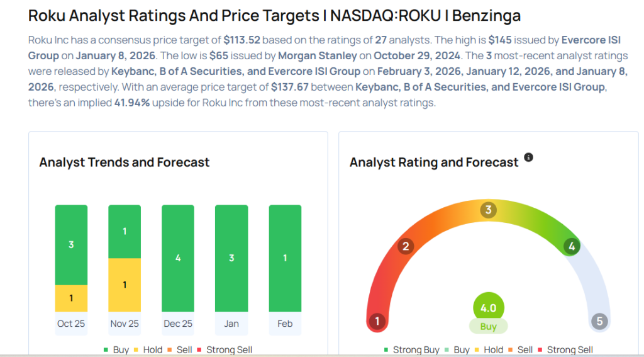
Task: Toggle Buy series in the trends chart legend
Action: coord(116,349)
